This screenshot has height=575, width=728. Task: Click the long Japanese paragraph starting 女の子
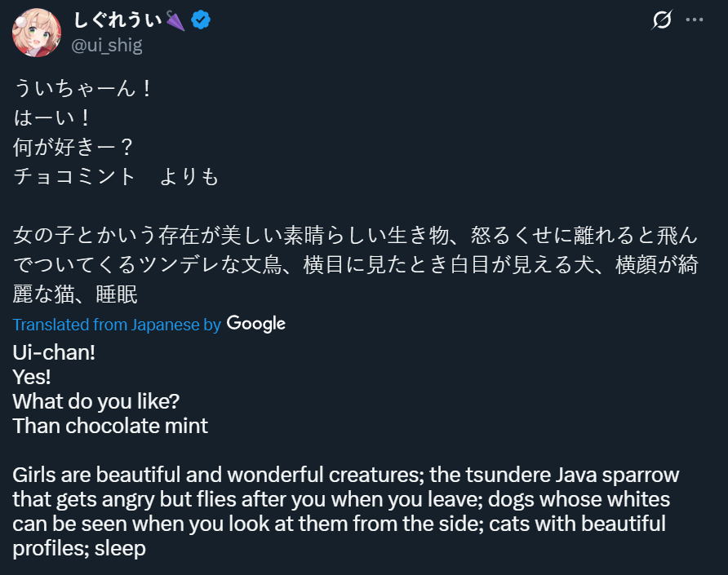pos(356,265)
